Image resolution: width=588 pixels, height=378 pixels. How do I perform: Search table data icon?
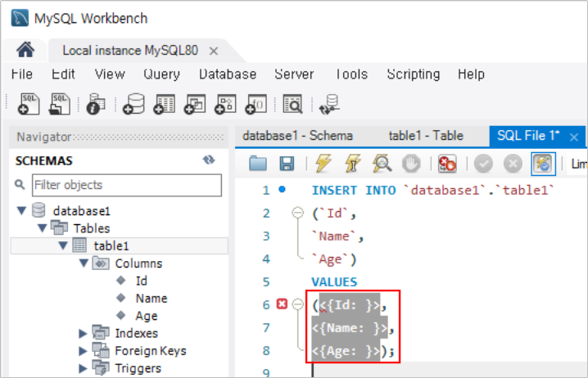pos(292,104)
